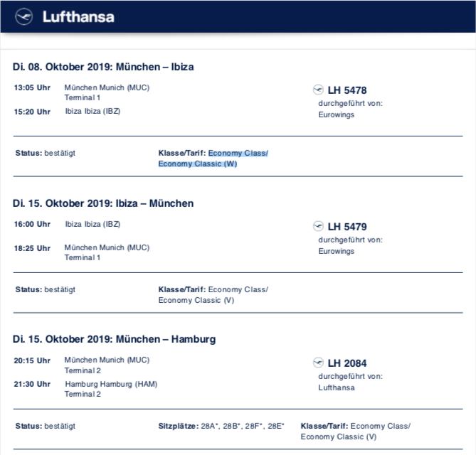Click heading Di. 15. Oktober Ibiza – München
Image resolution: width=476 pixels, height=455 pixels.
(x=103, y=203)
